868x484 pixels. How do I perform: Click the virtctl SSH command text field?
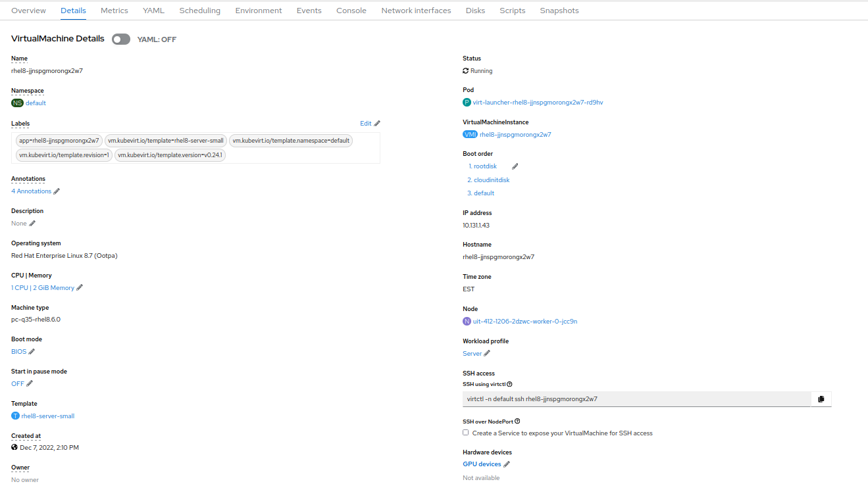pos(636,399)
